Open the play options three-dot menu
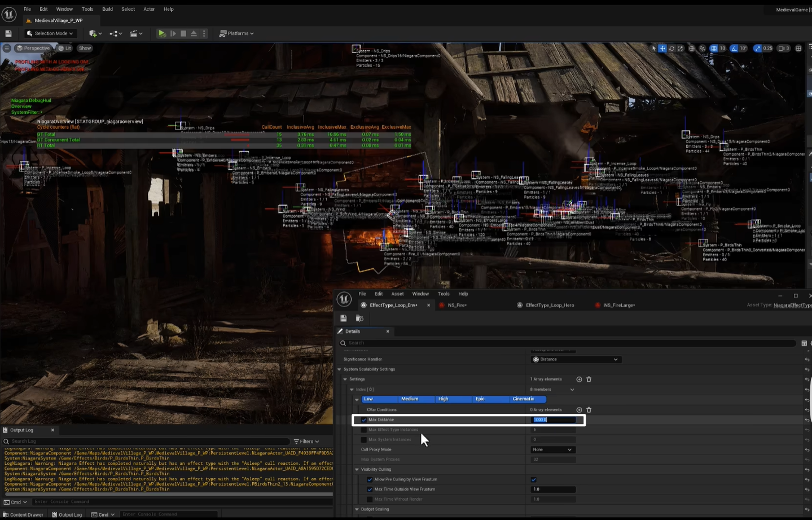The width and height of the screenshot is (812, 520). [204, 34]
